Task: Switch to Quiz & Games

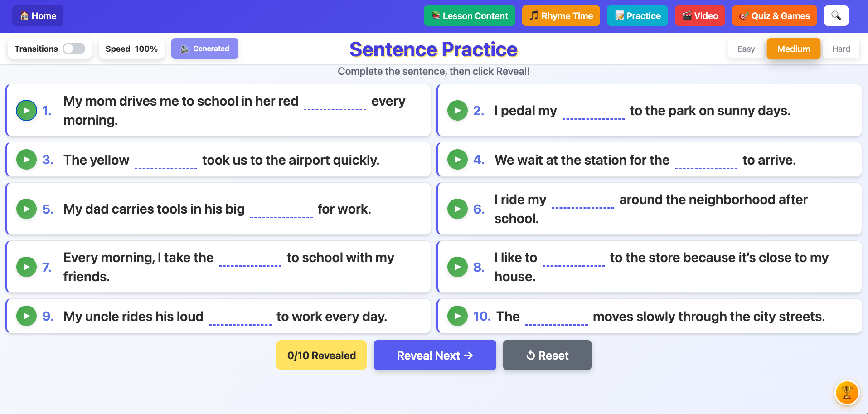Action: pos(774,15)
